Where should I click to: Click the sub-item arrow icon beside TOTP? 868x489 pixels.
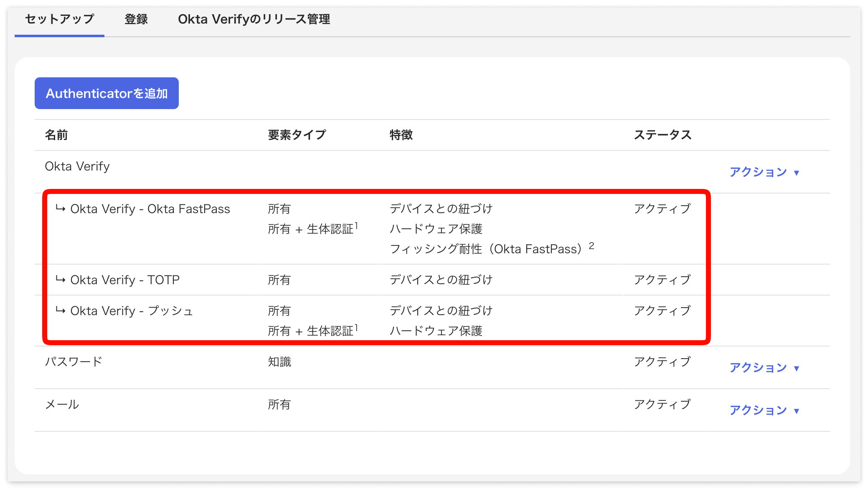(x=61, y=279)
